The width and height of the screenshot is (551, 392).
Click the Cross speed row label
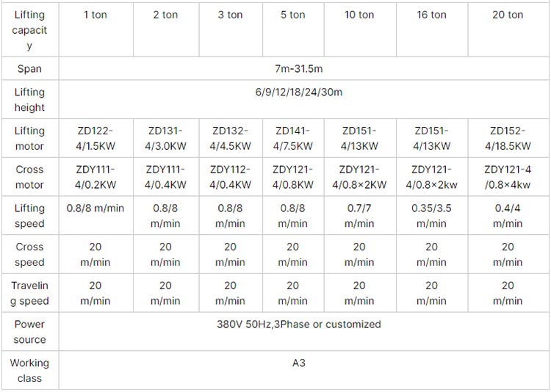29,254
